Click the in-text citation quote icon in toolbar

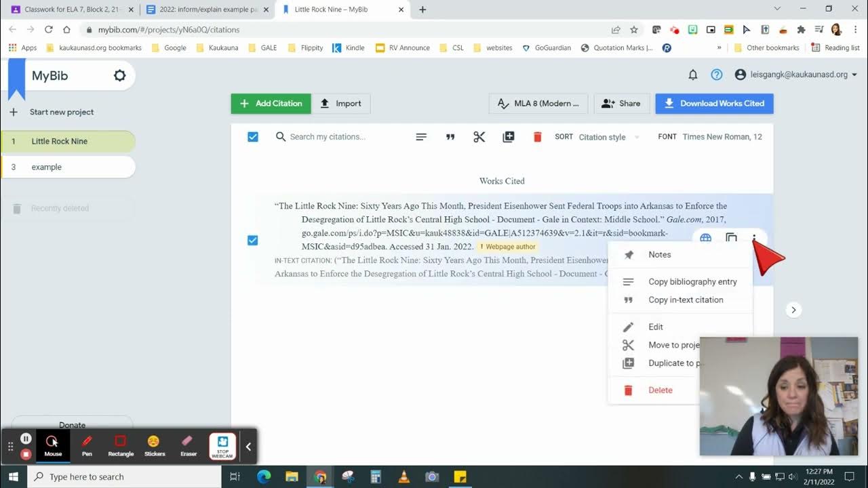click(450, 137)
